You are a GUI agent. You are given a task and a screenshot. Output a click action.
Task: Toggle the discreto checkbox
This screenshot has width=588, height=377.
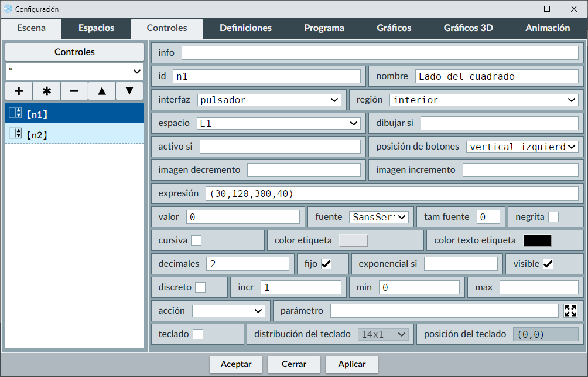pos(200,287)
